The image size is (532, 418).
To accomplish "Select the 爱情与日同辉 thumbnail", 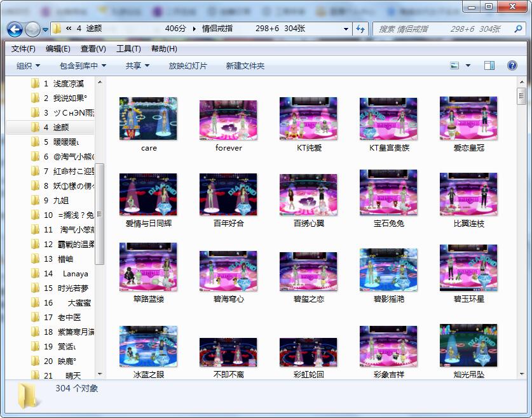I will tap(148, 194).
